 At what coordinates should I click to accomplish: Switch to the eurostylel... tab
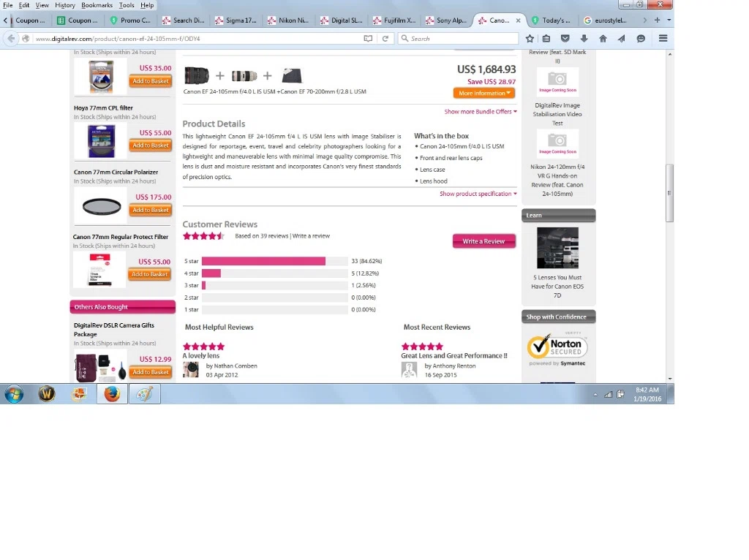(x=605, y=20)
